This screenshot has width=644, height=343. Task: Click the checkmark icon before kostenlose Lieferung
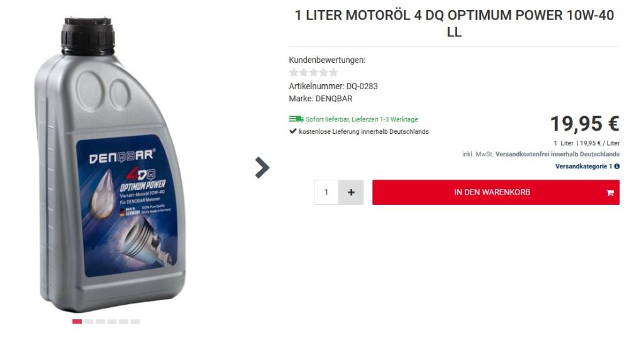293,131
